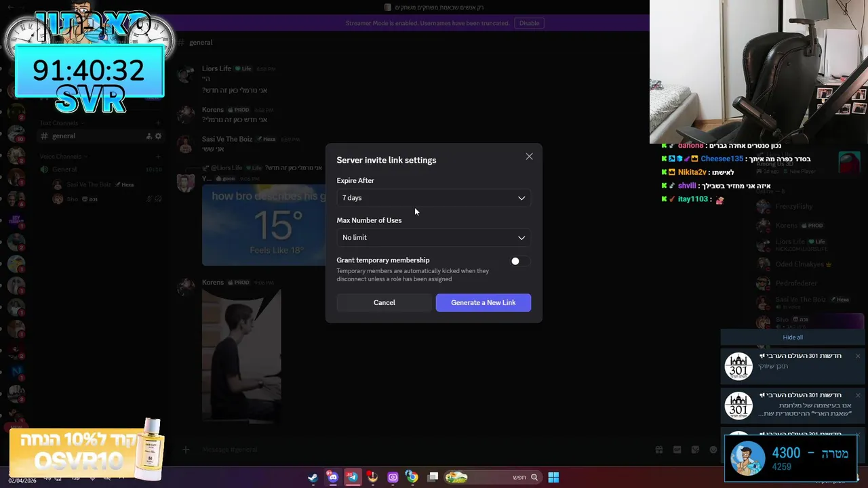868x488 pixels.
Task: Close the Server invite link settings dialog
Action: point(529,157)
